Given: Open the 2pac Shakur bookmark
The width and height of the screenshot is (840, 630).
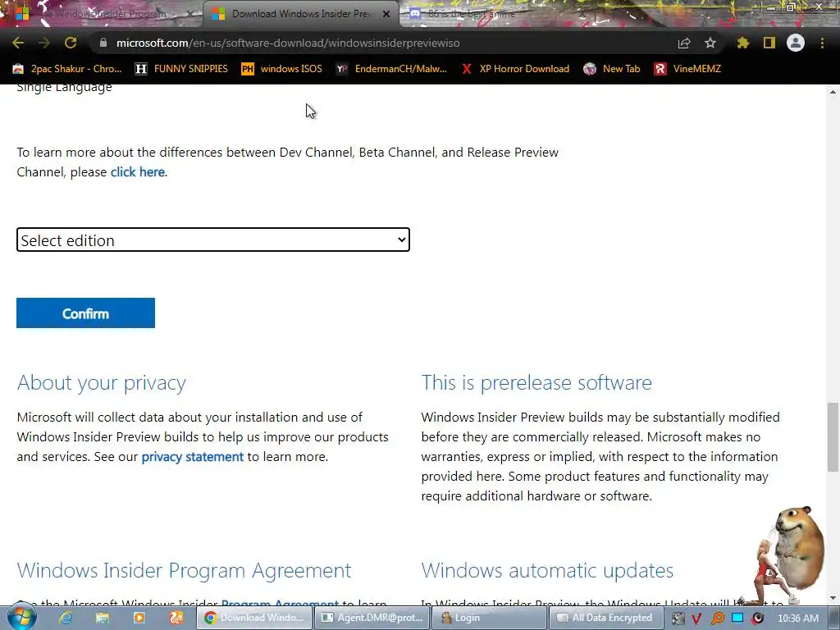Looking at the screenshot, I should (x=67, y=69).
